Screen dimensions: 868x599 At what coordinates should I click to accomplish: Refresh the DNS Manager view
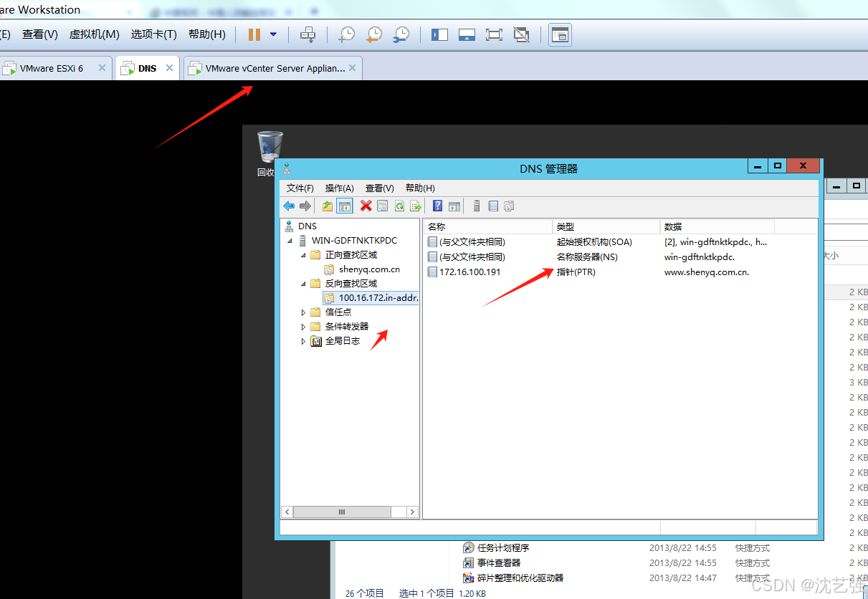pyautogui.click(x=399, y=206)
